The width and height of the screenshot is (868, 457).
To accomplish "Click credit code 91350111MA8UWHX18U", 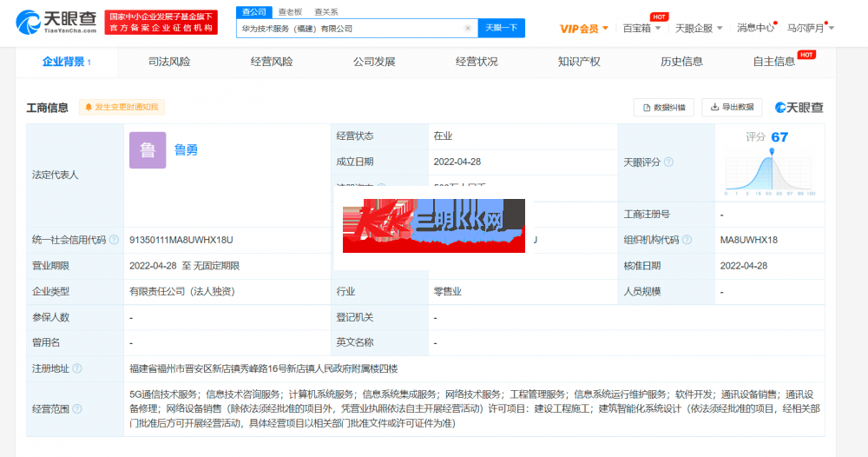I will [x=181, y=240].
